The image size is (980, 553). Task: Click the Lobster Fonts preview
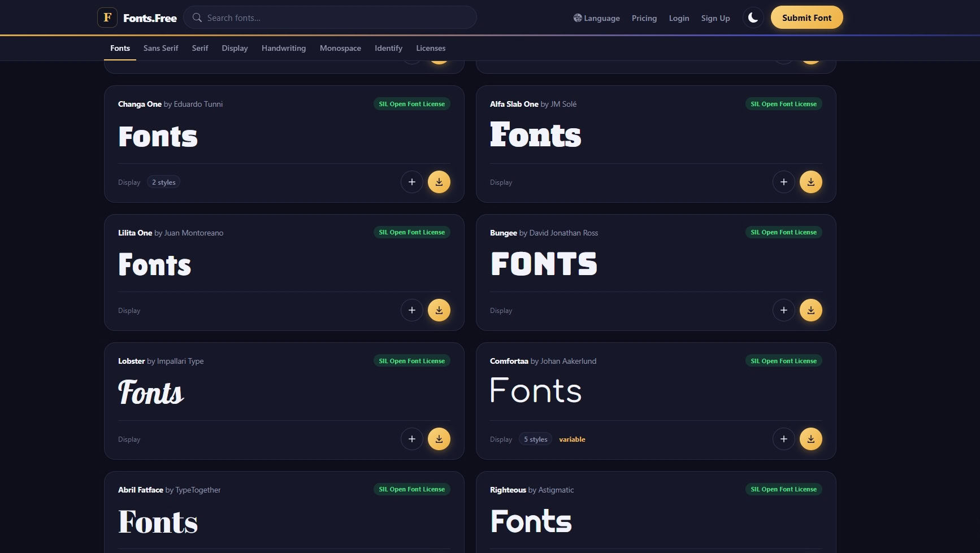point(151,392)
